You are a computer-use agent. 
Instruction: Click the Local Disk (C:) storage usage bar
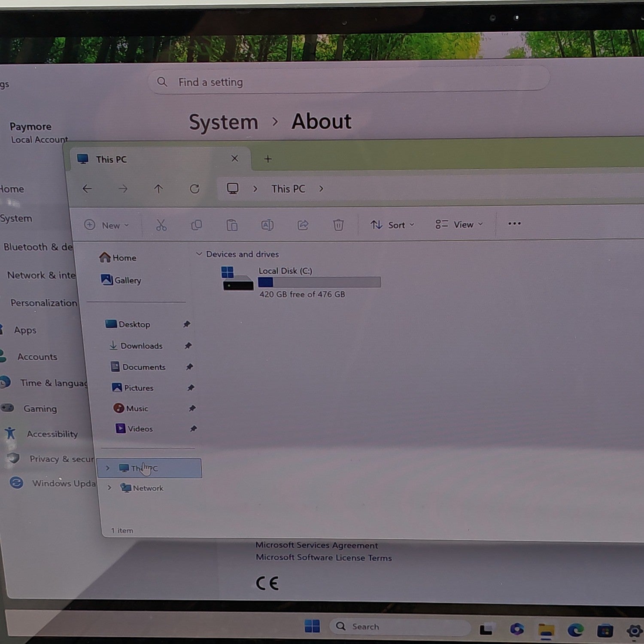[319, 282]
